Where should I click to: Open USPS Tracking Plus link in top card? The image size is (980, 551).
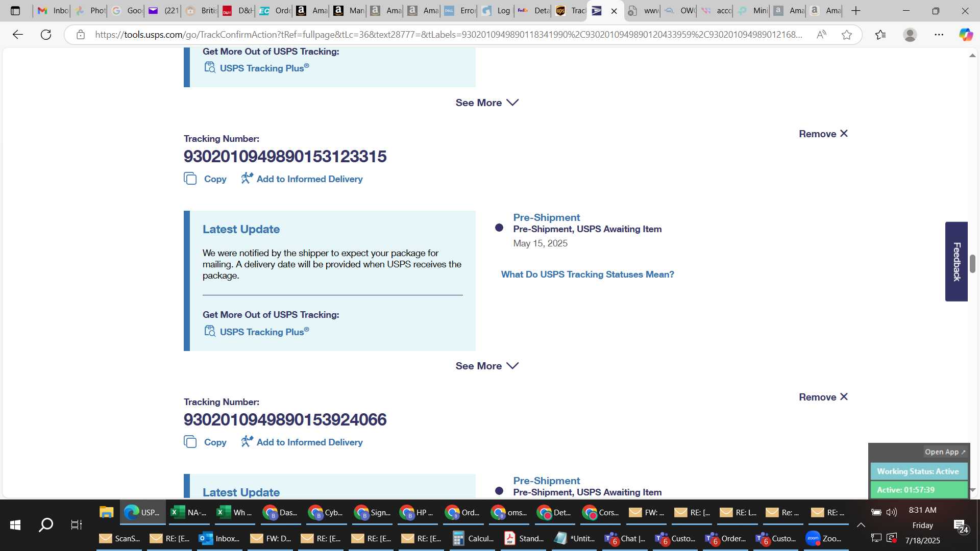(x=257, y=68)
